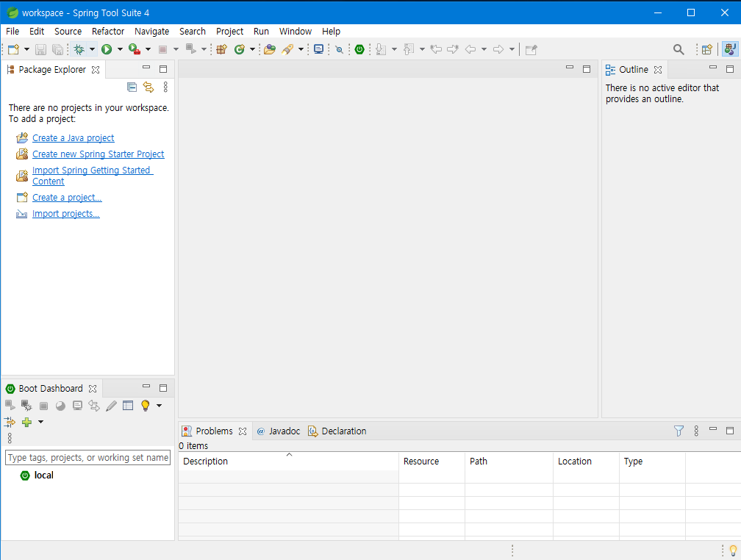Expand the New wizard dropdown arrow
741x560 pixels.
(26, 49)
